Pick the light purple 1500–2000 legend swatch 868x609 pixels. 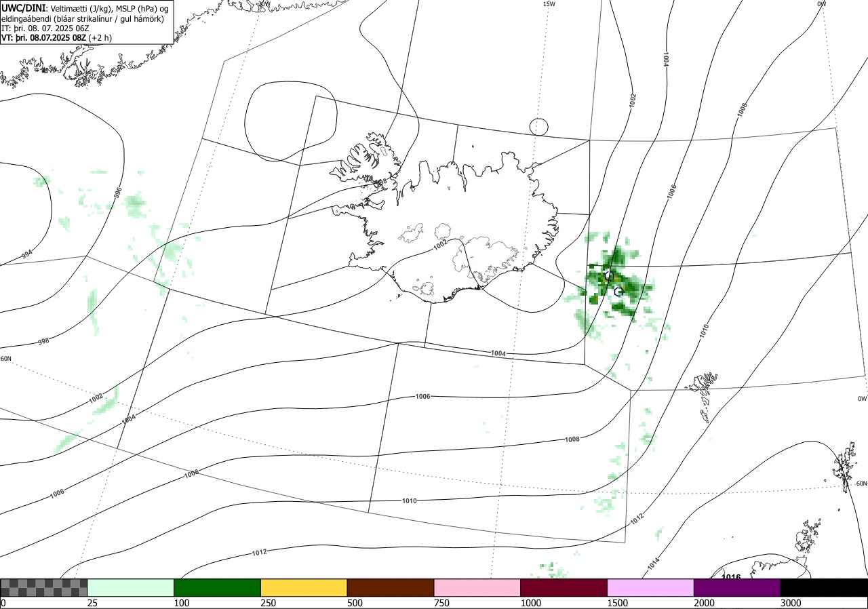[651, 587]
